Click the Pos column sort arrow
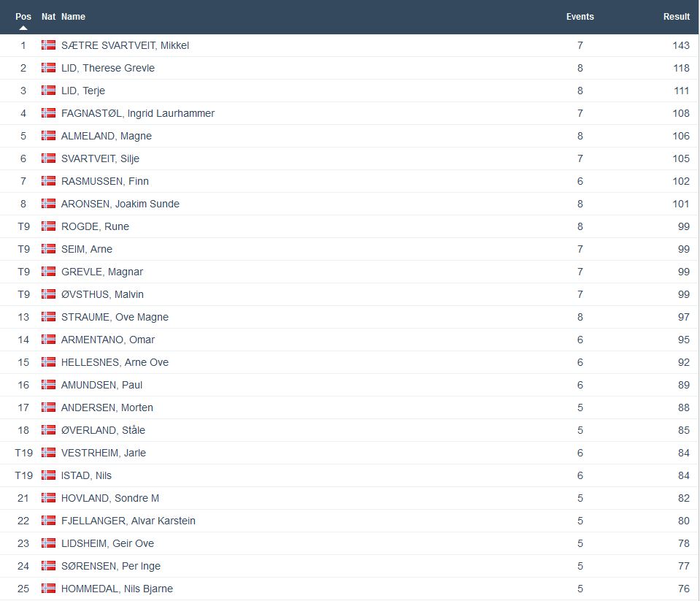The image size is (700, 601). point(23,28)
